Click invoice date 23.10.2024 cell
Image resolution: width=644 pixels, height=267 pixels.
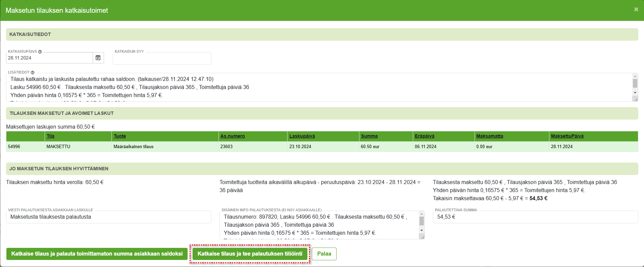tap(323, 146)
